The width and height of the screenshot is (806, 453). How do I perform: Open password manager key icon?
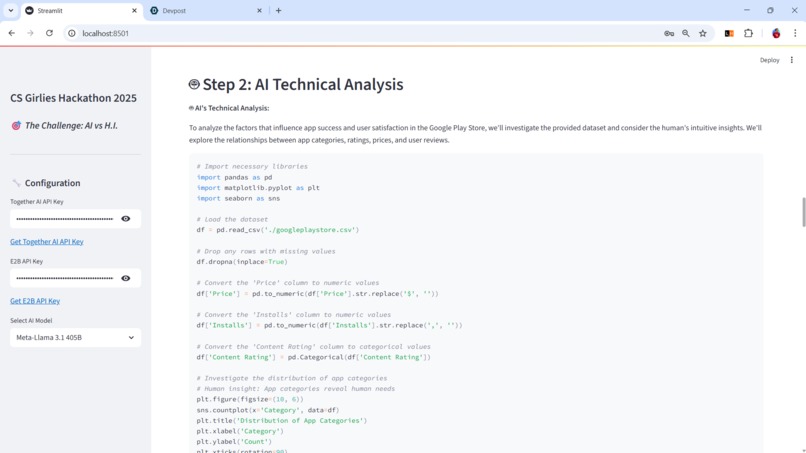669,33
